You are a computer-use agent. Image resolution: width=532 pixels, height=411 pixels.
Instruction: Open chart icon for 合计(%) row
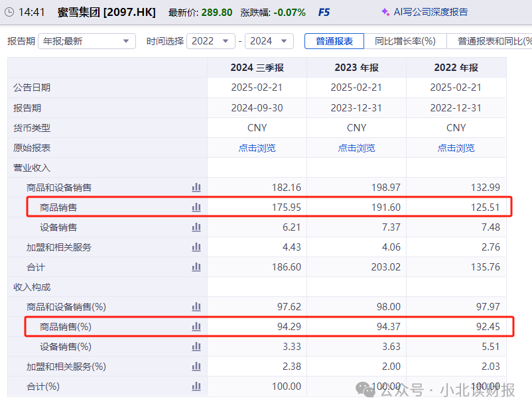(x=196, y=386)
